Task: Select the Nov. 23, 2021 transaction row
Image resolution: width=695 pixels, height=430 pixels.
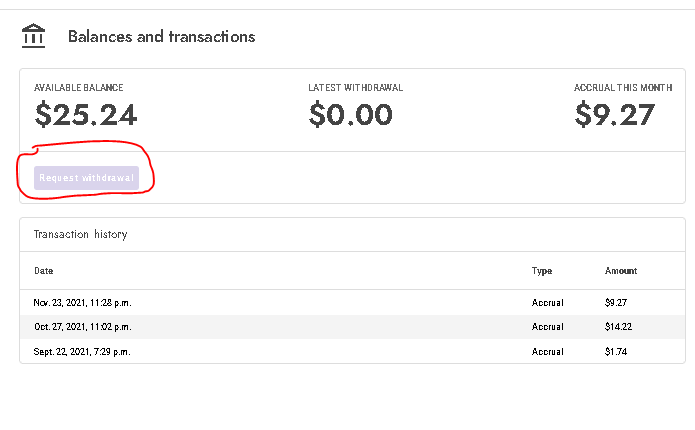Action: pyautogui.click(x=352, y=303)
